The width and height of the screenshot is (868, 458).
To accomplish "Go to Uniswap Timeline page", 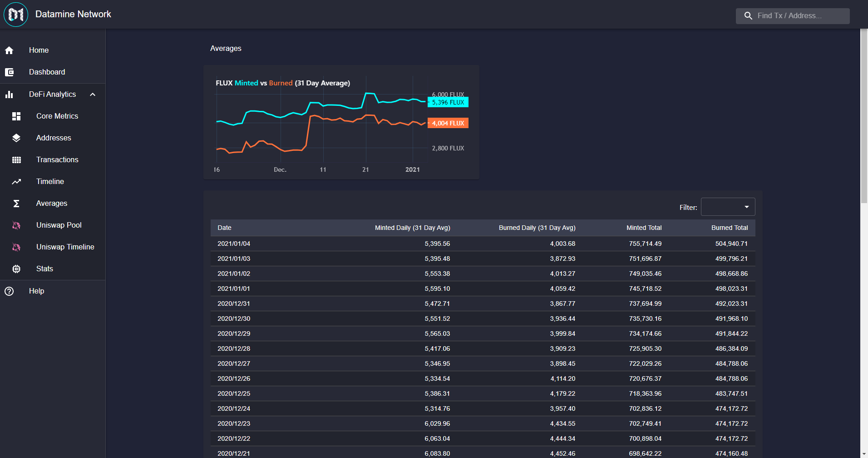I will 53,247.
